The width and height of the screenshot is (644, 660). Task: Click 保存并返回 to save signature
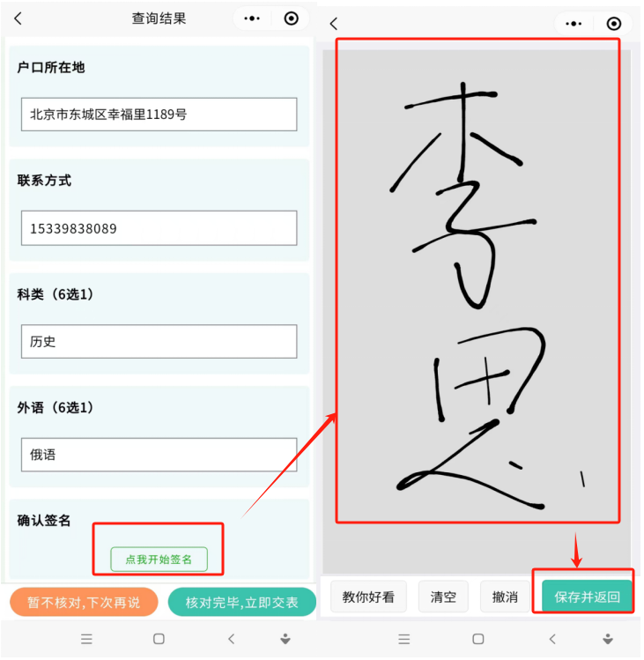[x=587, y=597]
